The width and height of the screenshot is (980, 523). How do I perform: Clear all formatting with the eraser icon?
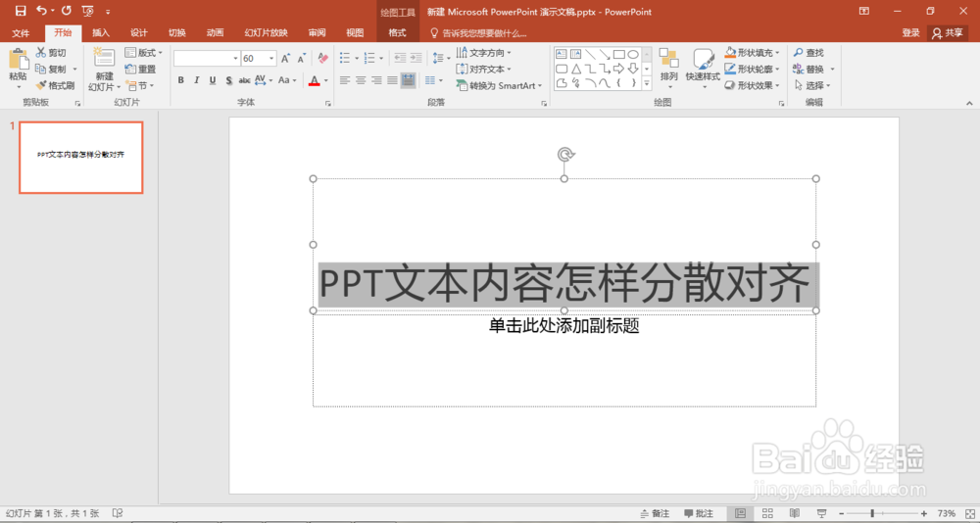pos(323,58)
